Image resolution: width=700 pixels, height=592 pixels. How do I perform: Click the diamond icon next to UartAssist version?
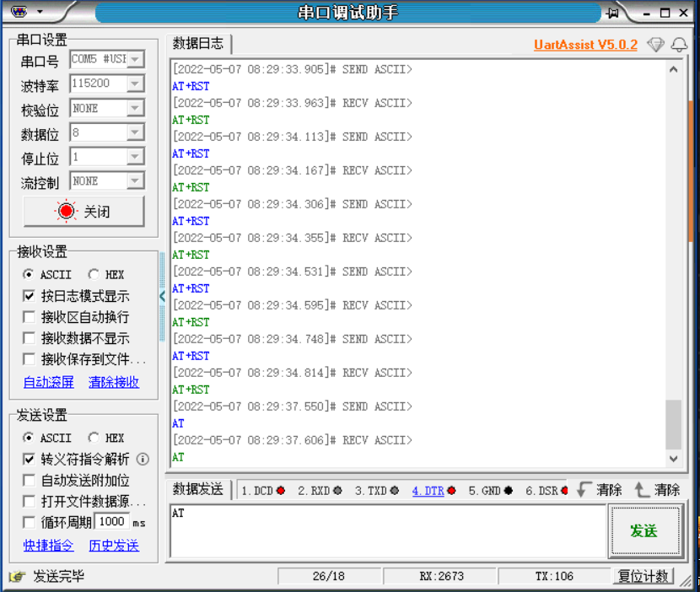pos(655,44)
